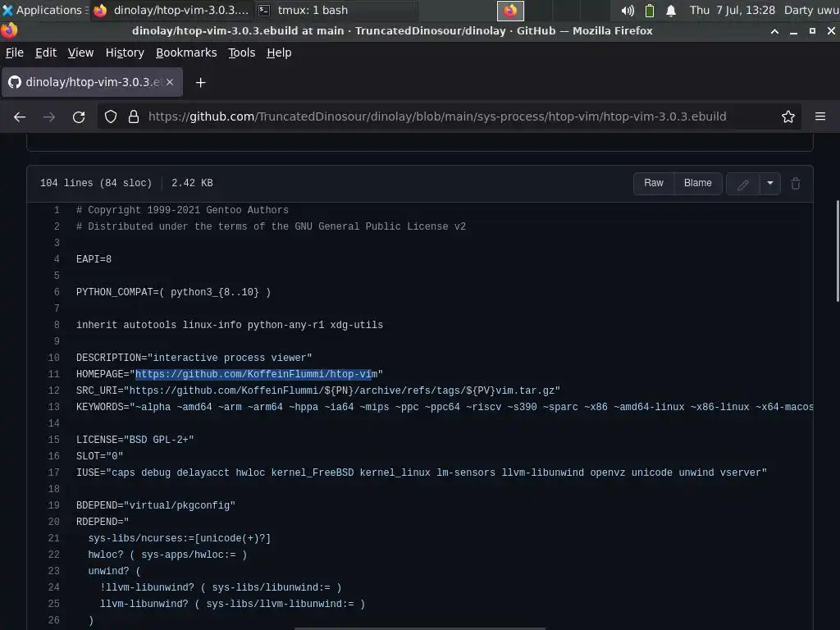
Task: View site security via the padlock icon
Action: click(134, 116)
